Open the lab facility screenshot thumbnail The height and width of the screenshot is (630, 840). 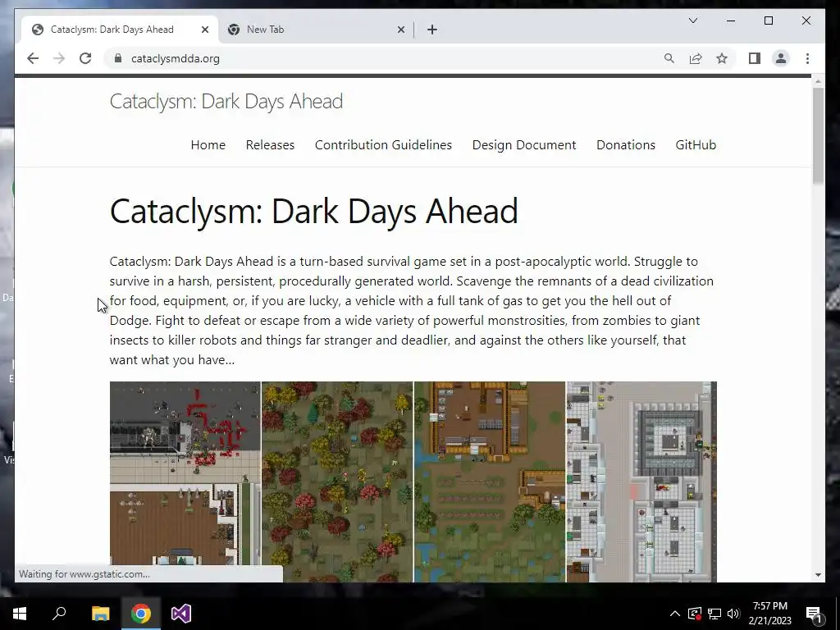click(641, 482)
